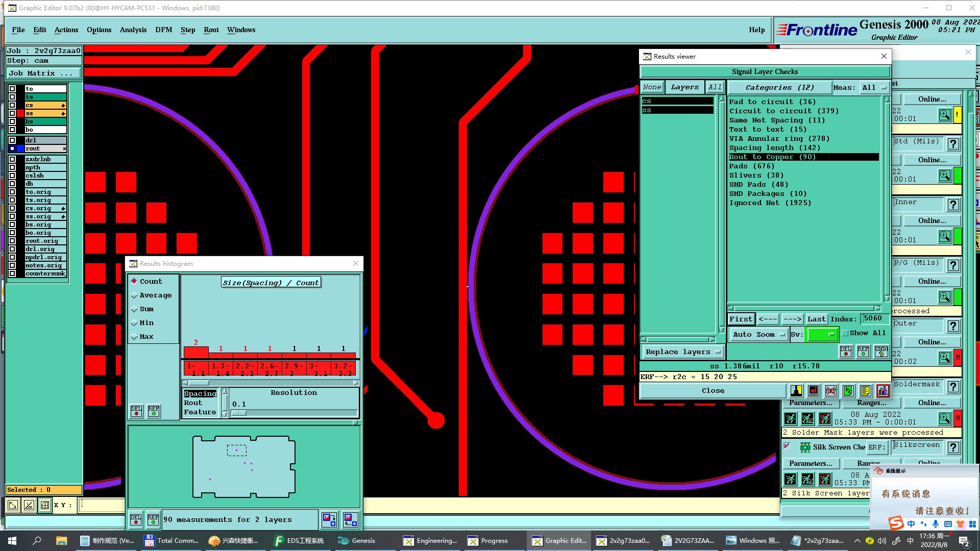Click the UNDO icon in Results viewer

tap(881, 351)
